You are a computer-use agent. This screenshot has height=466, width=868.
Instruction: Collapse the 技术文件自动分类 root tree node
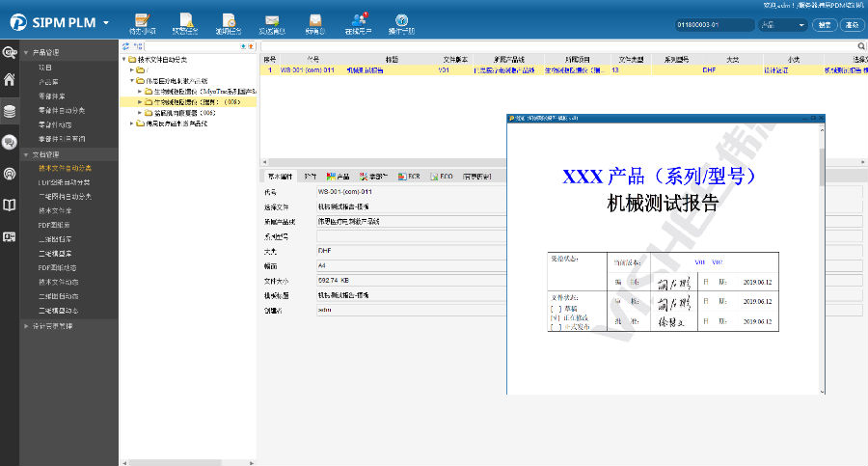pyautogui.click(x=122, y=60)
